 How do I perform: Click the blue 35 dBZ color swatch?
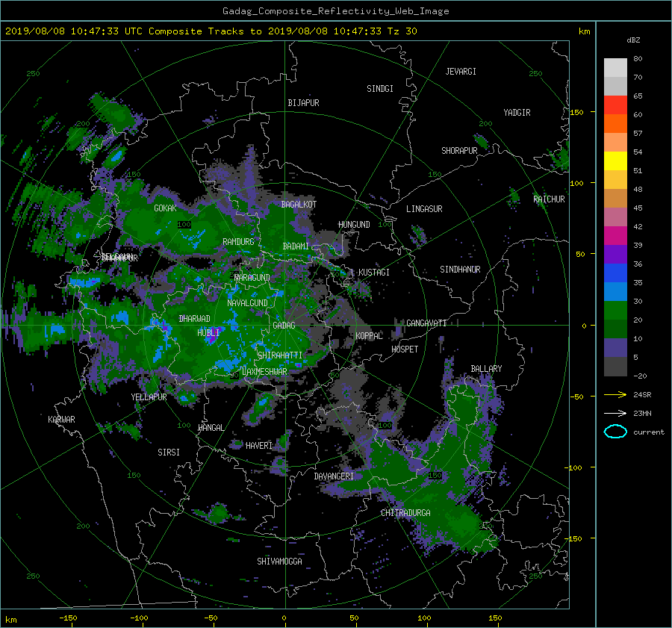point(615,273)
